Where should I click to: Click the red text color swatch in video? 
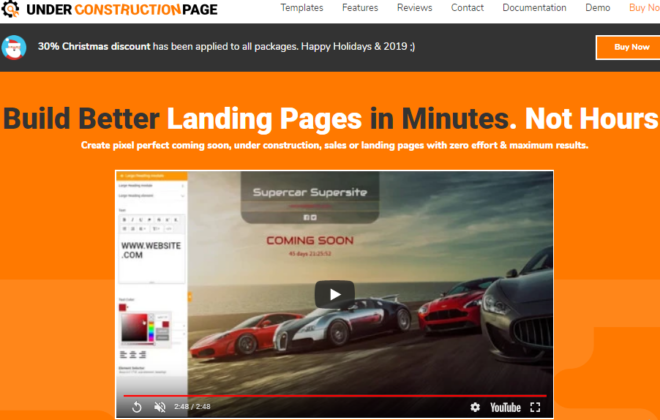tap(122, 307)
